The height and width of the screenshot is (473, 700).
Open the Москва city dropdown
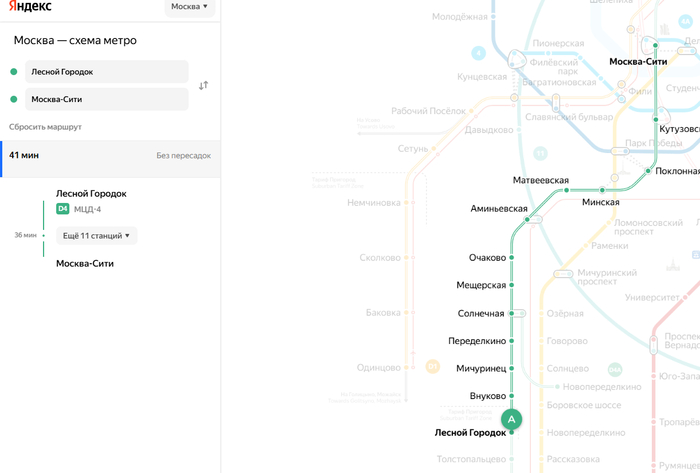pos(190,7)
